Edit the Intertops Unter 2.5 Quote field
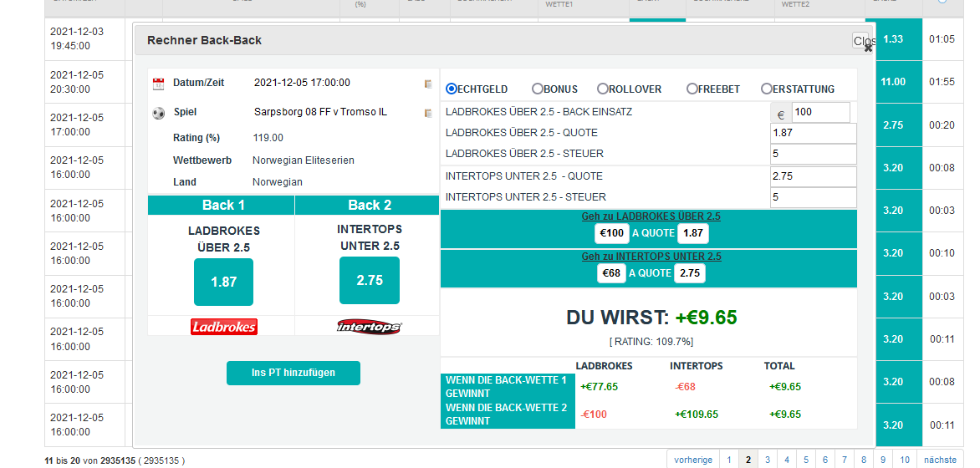 [813, 176]
